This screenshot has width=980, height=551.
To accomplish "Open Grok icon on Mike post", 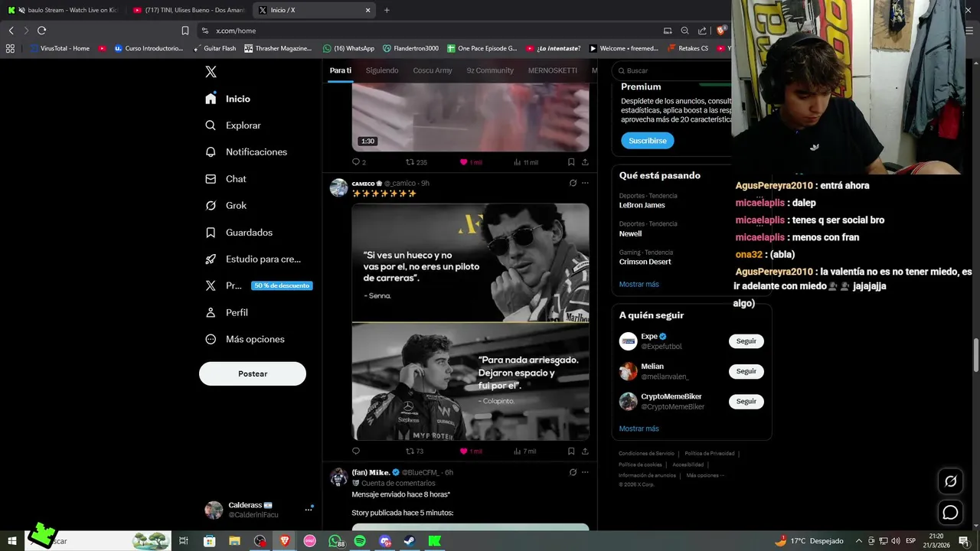I will pos(573,472).
